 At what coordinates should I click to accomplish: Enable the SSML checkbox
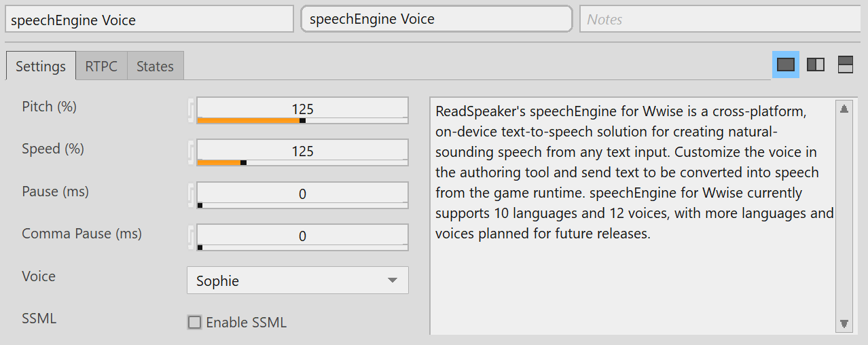click(x=195, y=323)
